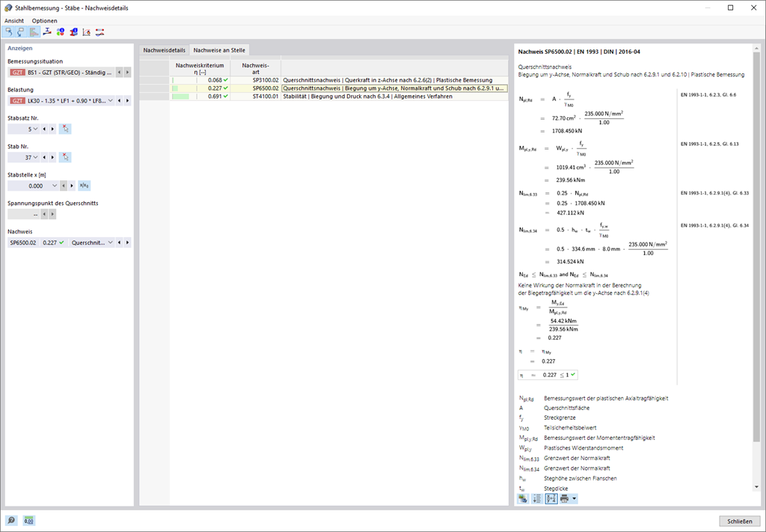Select next Stab number
This screenshot has width=766, height=532.
(x=52, y=157)
